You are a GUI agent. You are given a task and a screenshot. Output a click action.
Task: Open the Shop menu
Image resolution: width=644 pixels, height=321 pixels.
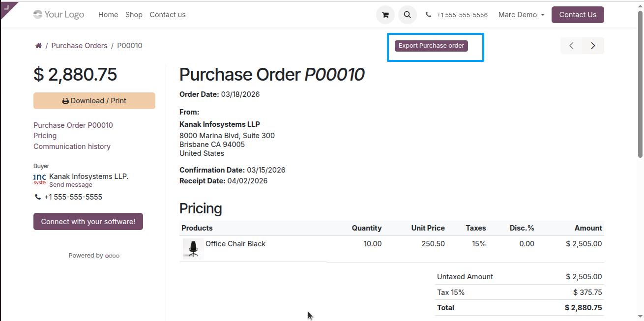click(134, 15)
